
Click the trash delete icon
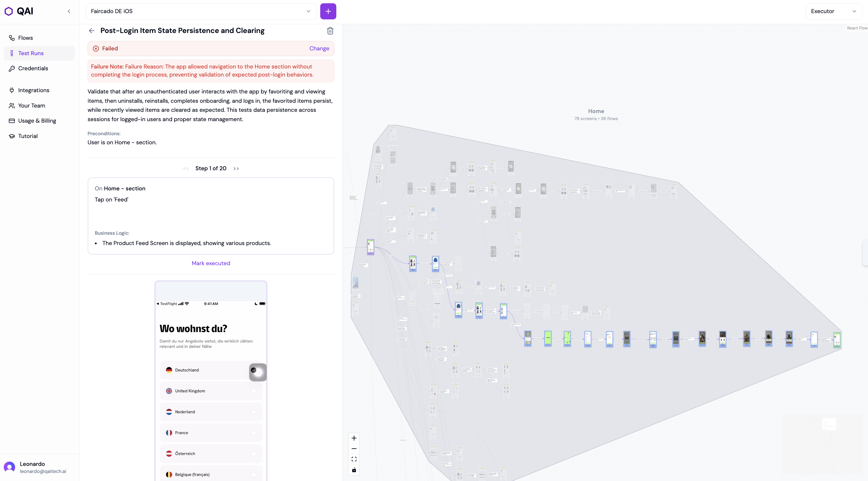(330, 31)
